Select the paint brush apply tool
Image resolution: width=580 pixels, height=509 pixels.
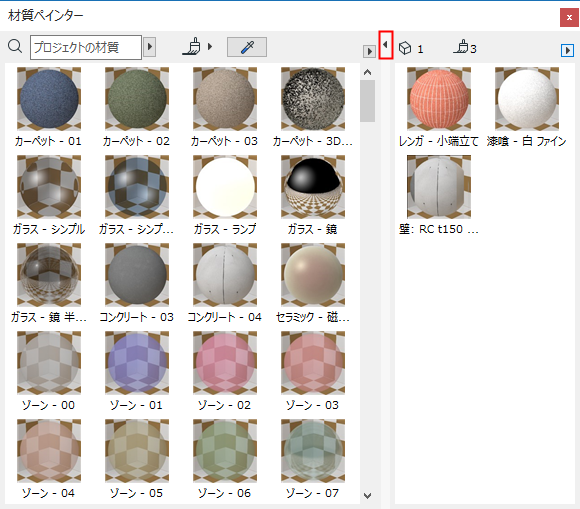(192, 47)
